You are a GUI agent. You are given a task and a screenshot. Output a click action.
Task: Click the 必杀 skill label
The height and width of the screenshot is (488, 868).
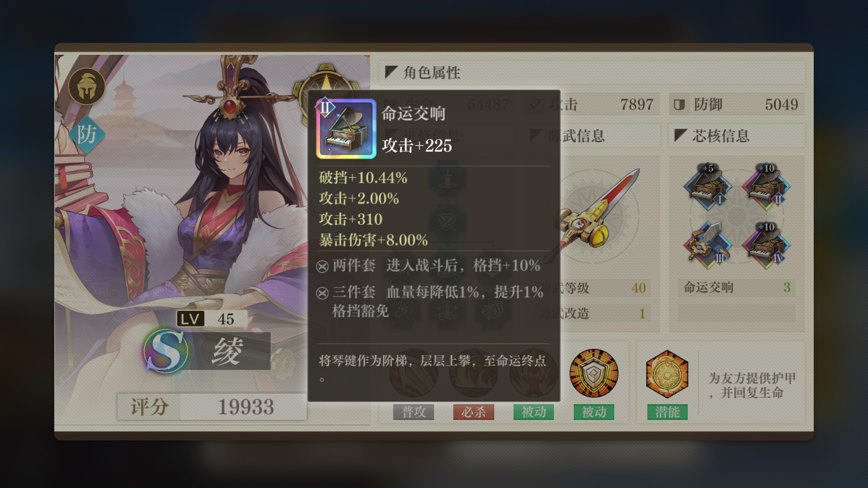pos(474,412)
